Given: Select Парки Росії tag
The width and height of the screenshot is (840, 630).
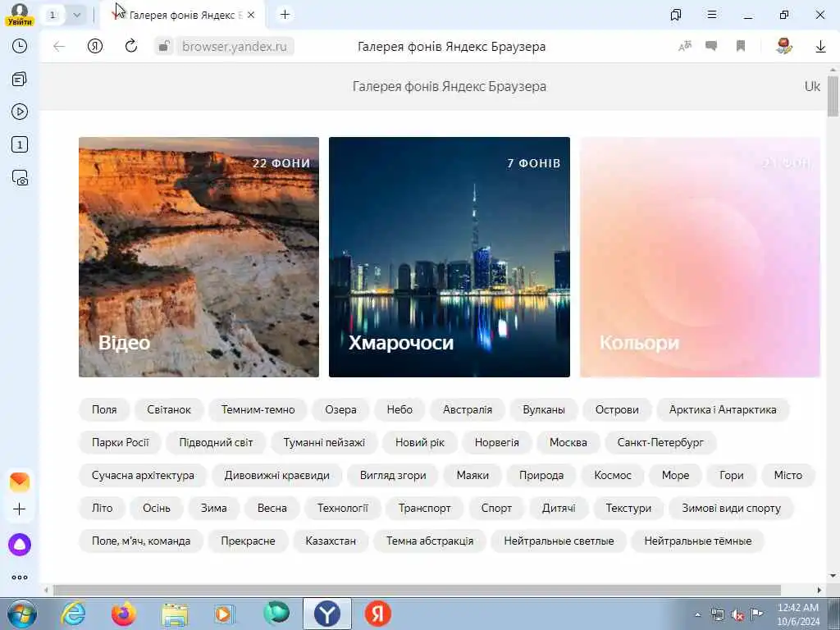Looking at the screenshot, I should pyautogui.click(x=120, y=442).
